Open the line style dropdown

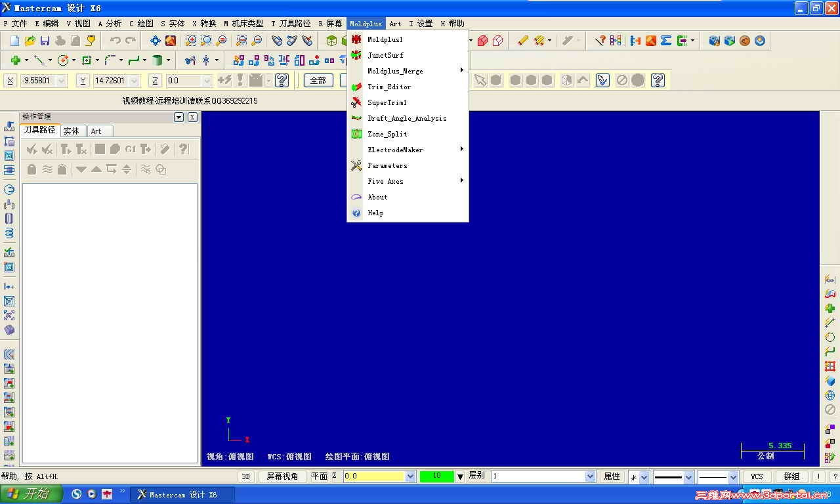(688, 477)
